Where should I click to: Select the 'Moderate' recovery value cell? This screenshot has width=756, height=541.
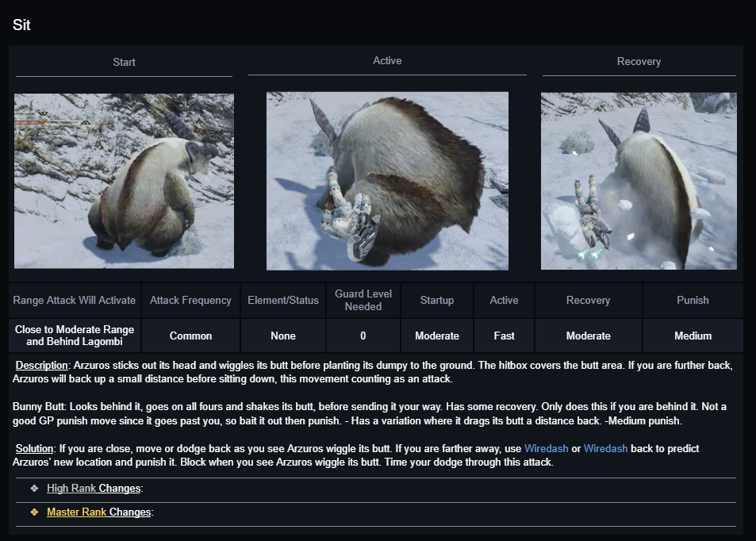588,336
